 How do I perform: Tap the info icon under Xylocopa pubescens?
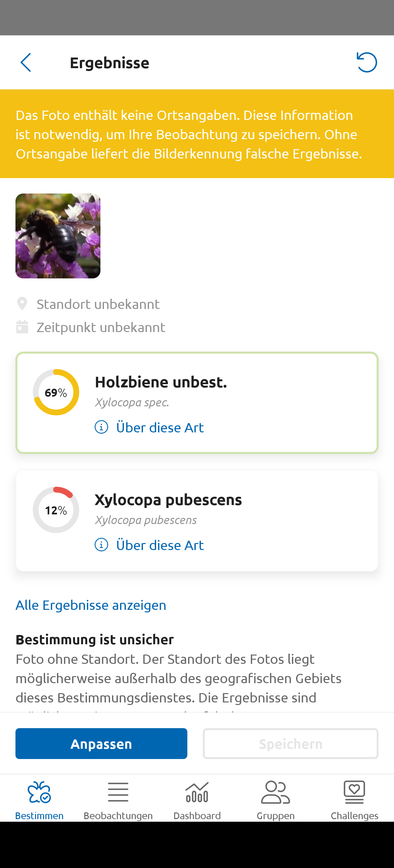point(101,545)
